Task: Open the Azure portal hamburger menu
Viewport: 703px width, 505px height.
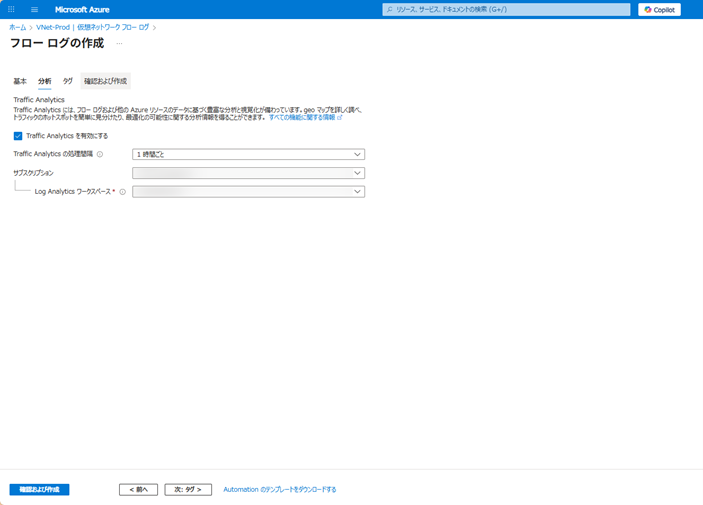Action: coord(34,9)
